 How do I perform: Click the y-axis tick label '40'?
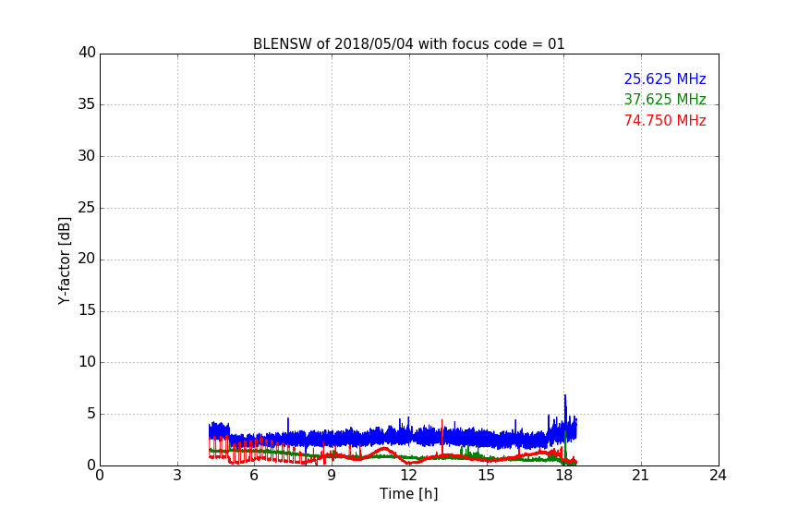(x=87, y=53)
